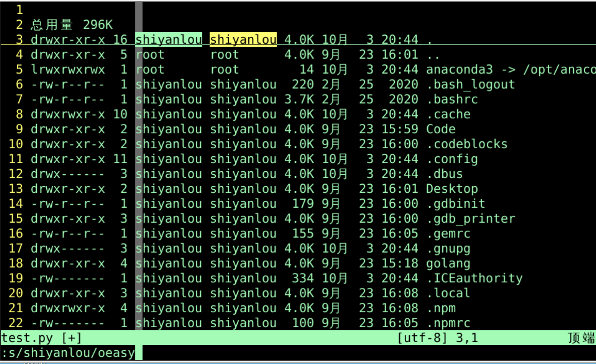Select the '.gdbinit' filename

pyautogui.click(x=456, y=204)
